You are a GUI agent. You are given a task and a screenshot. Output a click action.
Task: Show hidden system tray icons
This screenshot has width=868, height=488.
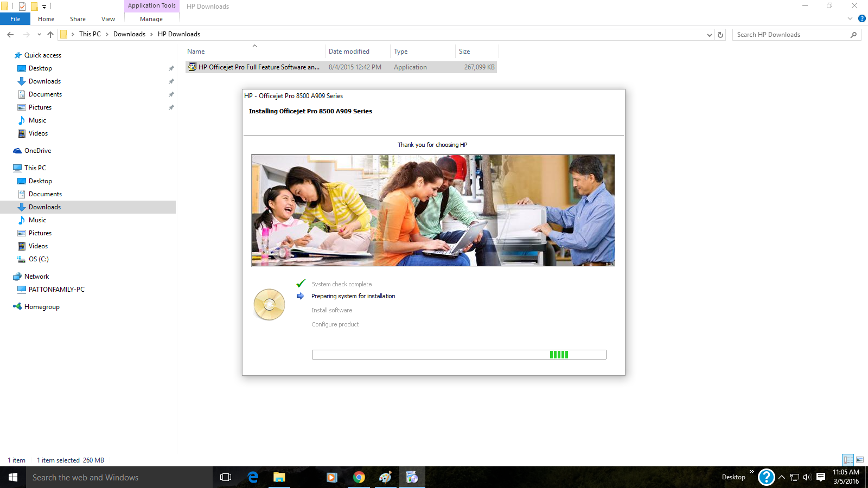(x=782, y=477)
